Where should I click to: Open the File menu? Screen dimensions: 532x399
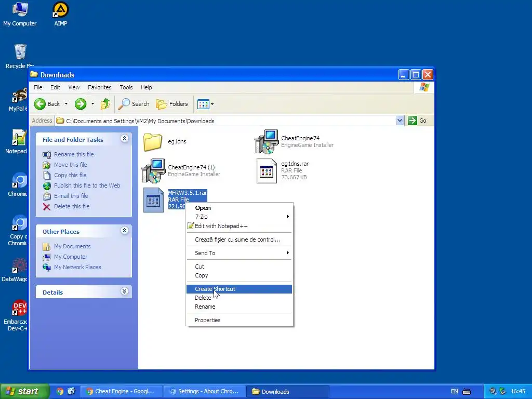tap(38, 87)
